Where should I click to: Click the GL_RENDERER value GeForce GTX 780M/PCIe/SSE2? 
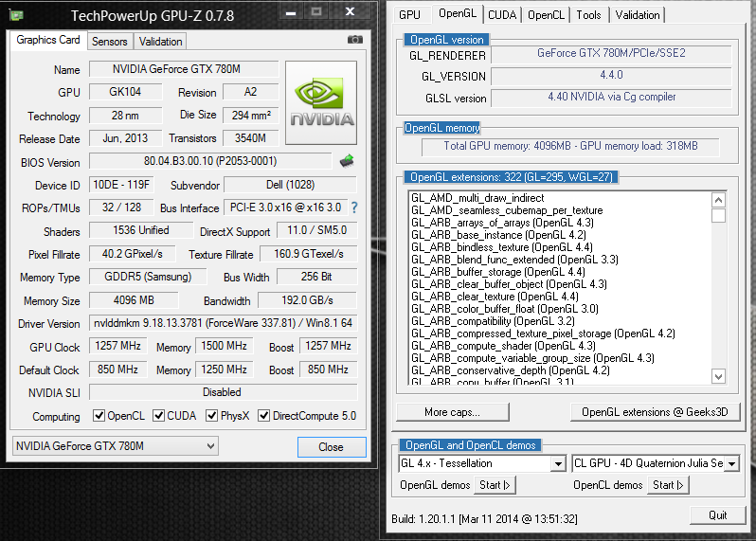pyautogui.click(x=611, y=53)
